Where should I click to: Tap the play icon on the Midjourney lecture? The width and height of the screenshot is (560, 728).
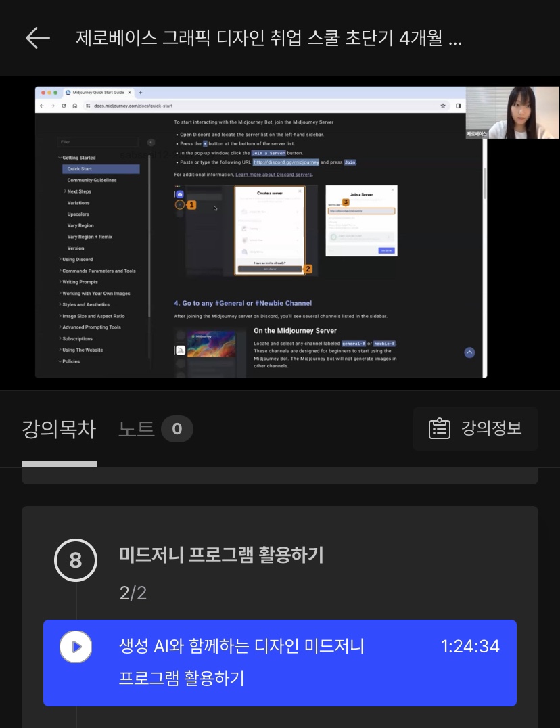coord(76,646)
